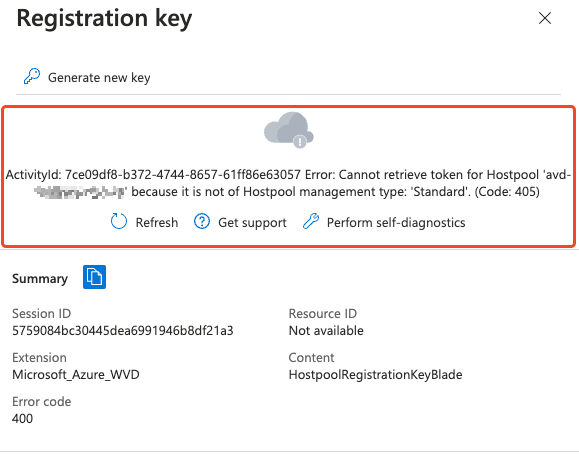Viewport: 579px width, 456px height.
Task: Click the circular Refresh arrow icon
Action: 119,222
